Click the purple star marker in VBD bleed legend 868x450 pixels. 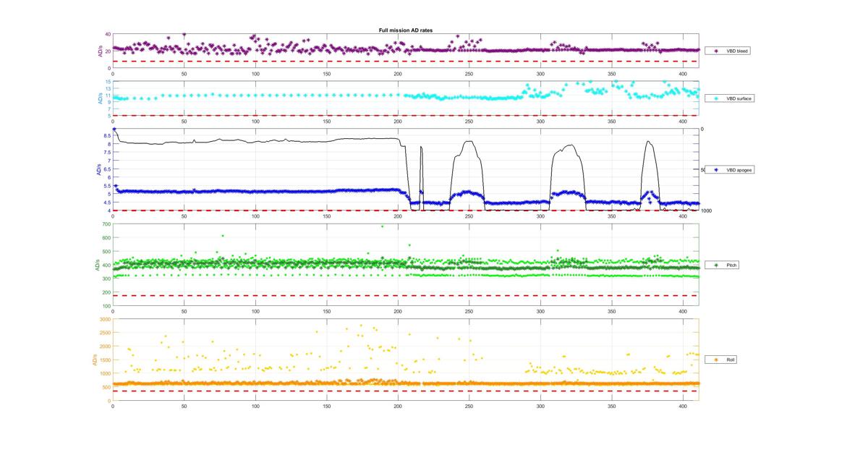tap(716, 51)
